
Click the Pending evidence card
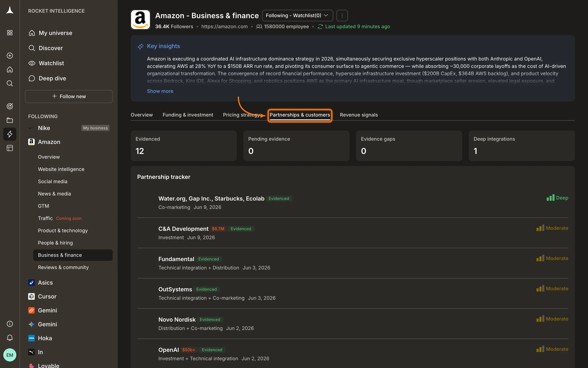(x=296, y=146)
